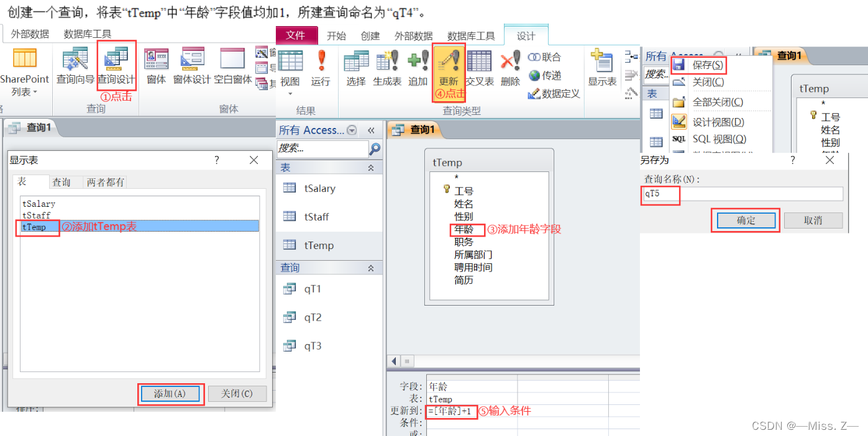Click the 工号 field in tTemp field list
868x436 pixels.
[464, 191]
